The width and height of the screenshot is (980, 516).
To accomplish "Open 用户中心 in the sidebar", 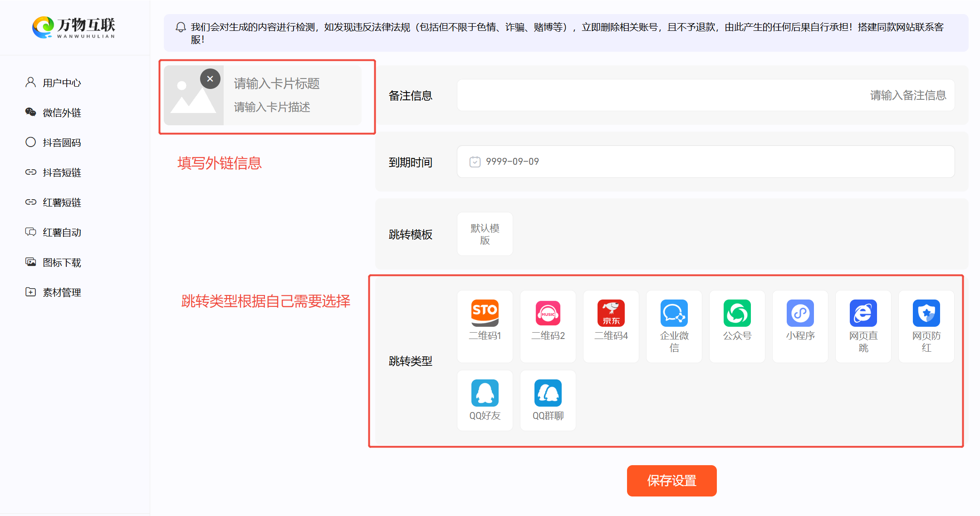I will click(x=53, y=83).
